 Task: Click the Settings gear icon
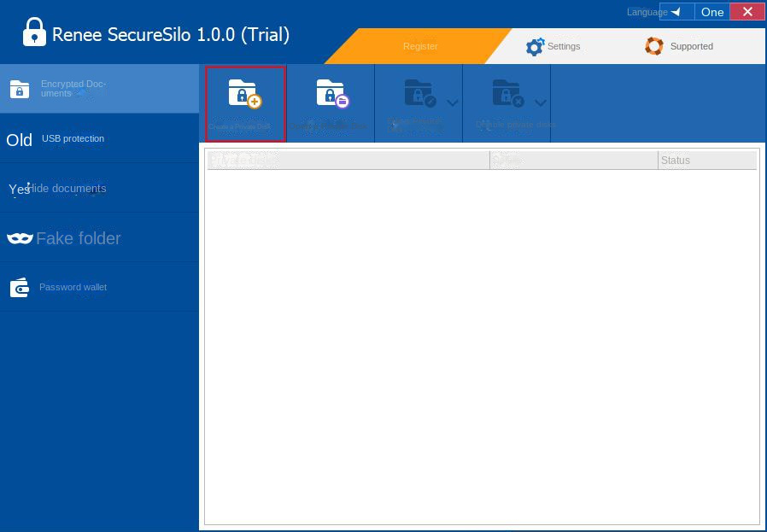tap(536, 46)
